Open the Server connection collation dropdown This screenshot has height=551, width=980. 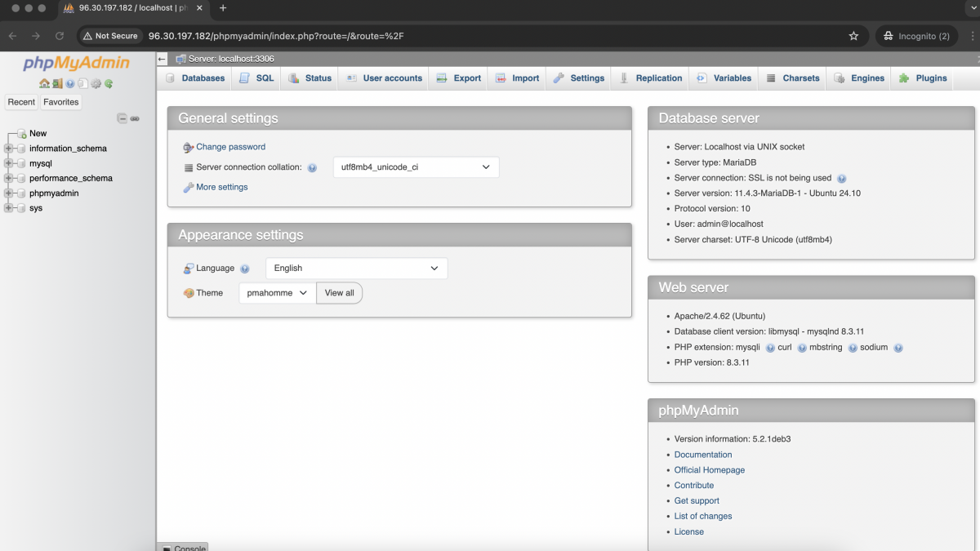416,167
